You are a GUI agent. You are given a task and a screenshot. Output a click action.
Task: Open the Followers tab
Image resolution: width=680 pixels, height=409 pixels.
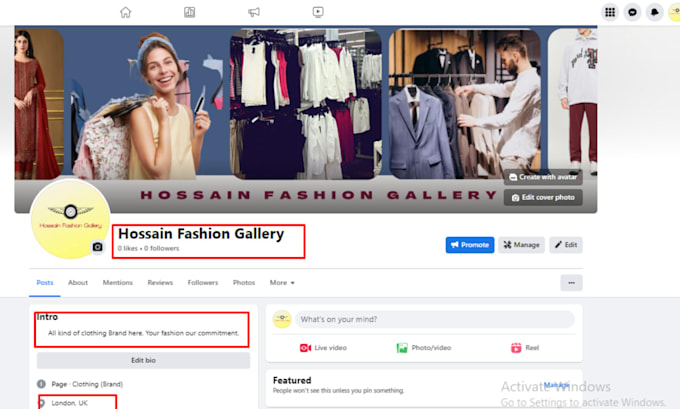point(203,283)
